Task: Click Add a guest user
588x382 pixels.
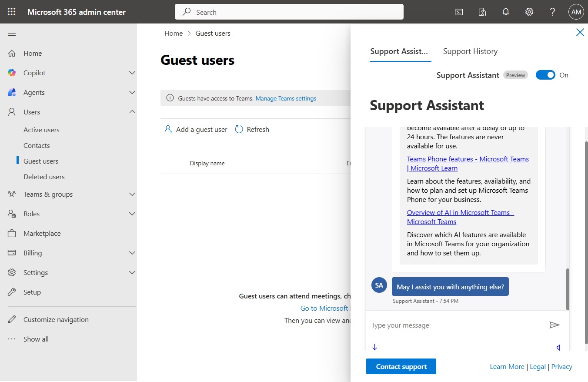Action: click(196, 129)
